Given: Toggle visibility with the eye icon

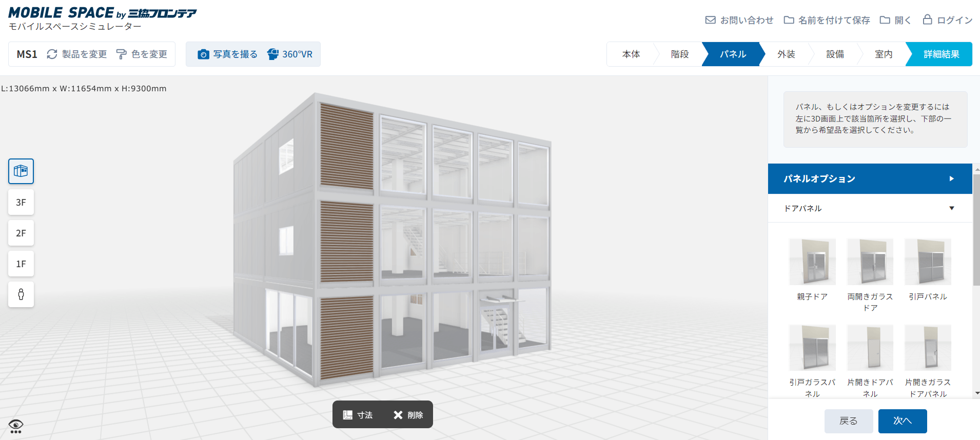Looking at the screenshot, I should tap(16, 426).
